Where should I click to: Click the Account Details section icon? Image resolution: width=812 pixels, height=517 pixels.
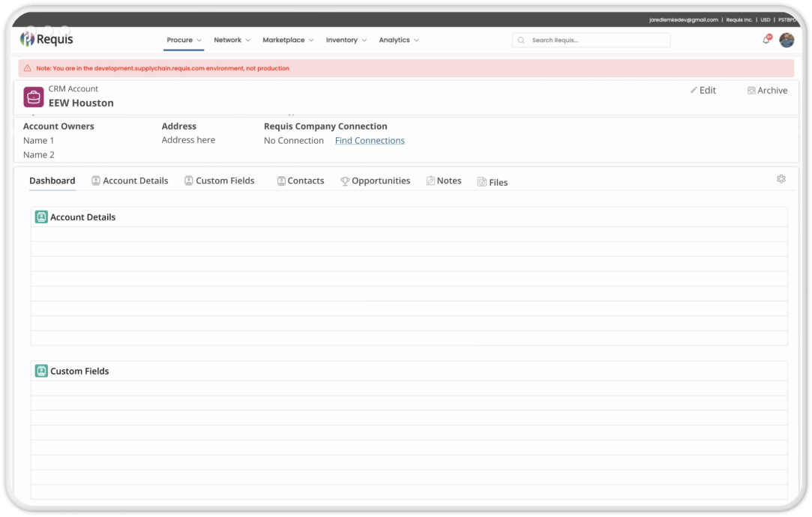coord(41,217)
